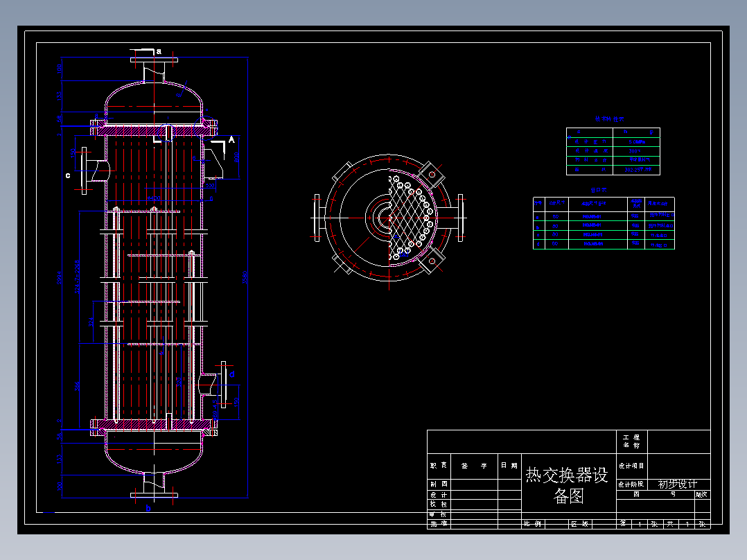Click the 职责 column header
Viewport: 747px width, 560px height.
[x=438, y=466]
